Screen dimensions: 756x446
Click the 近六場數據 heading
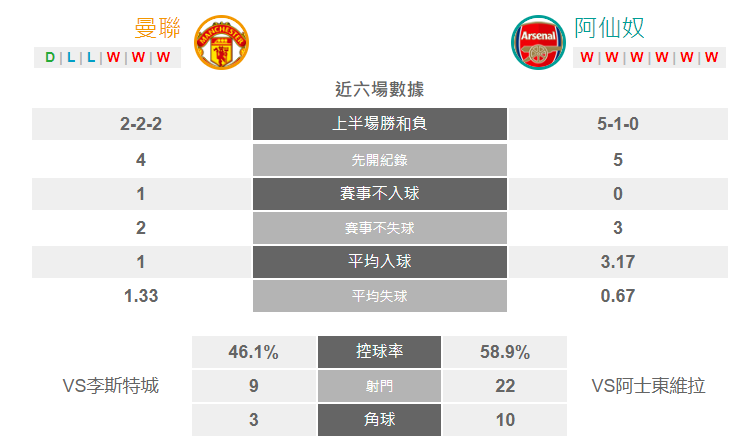[379, 89]
